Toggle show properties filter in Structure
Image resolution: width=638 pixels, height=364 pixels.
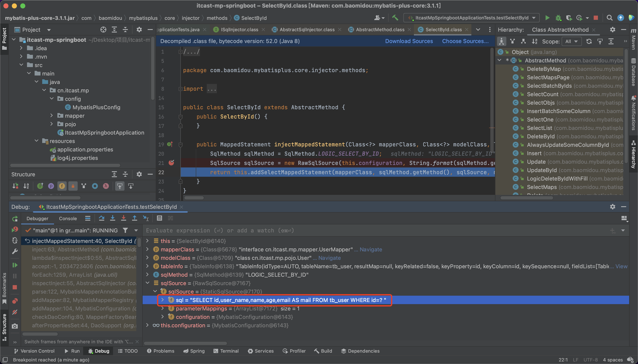pyautogui.click(x=51, y=186)
